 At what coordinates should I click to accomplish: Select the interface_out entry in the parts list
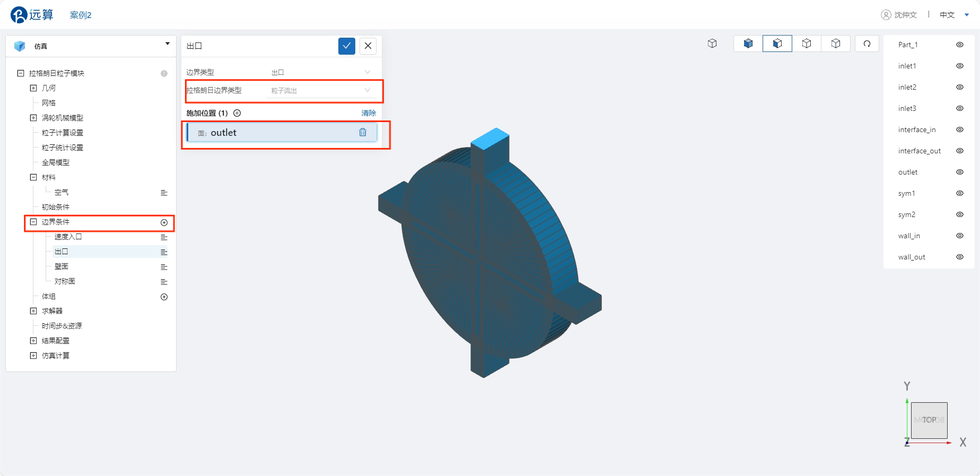coord(920,151)
